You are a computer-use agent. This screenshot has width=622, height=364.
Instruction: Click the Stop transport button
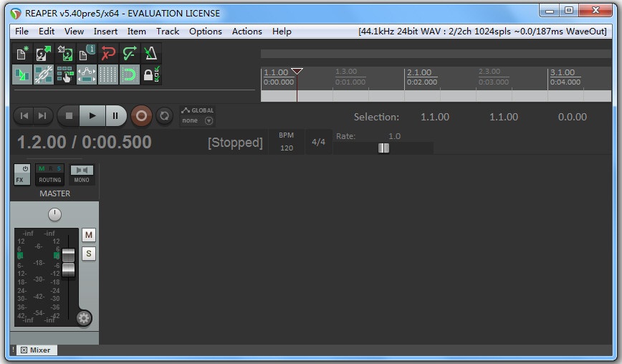pyautogui.click(x=69, y=116)
